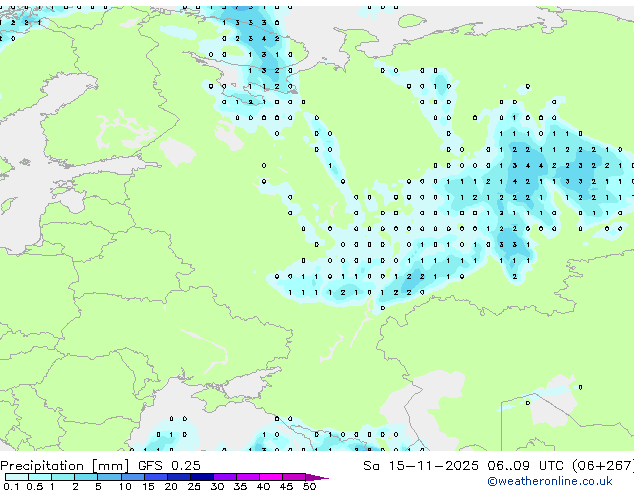Click the legend arrow tip beyond 50
Screen dimensions: 634x490
click(317, 477)
